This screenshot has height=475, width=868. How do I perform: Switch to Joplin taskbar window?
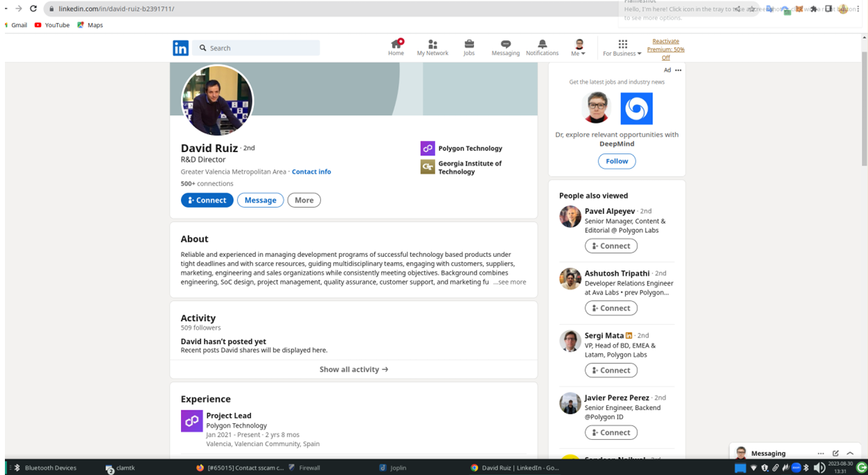(x=393, y=468)
